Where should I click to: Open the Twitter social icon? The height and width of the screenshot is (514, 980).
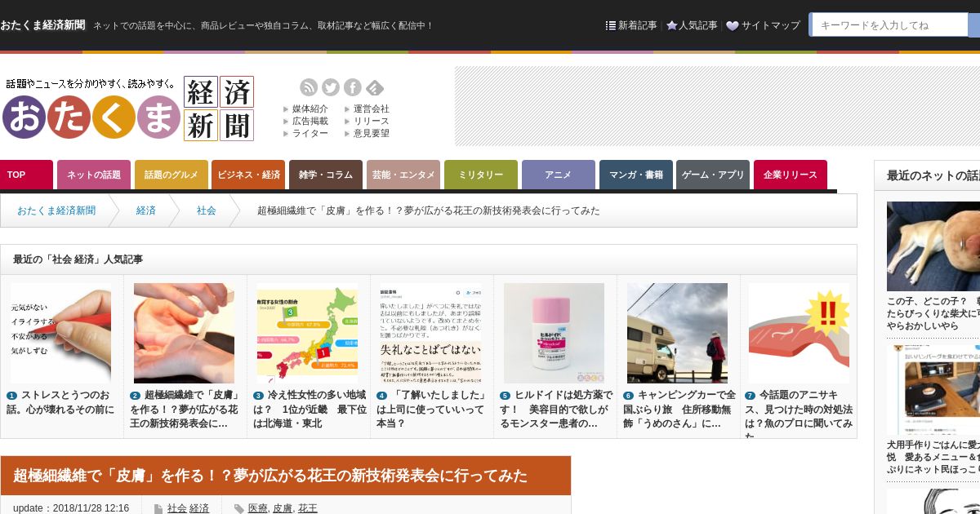point(331,87)
